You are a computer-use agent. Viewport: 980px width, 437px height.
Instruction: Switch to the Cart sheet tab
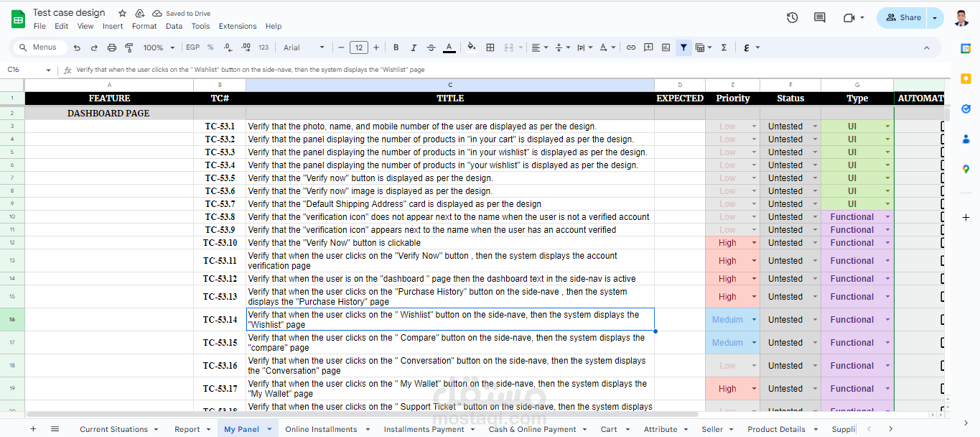coord(614,429)
